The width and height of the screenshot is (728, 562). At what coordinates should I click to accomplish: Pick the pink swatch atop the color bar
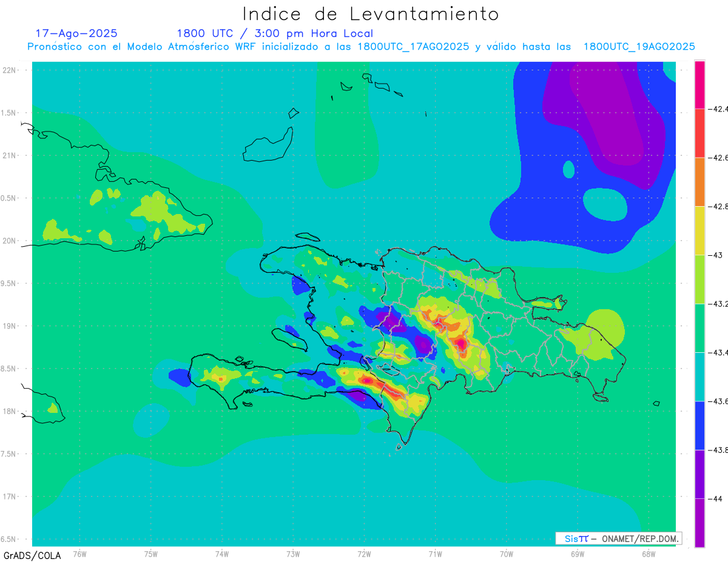(x=699, y=84)
